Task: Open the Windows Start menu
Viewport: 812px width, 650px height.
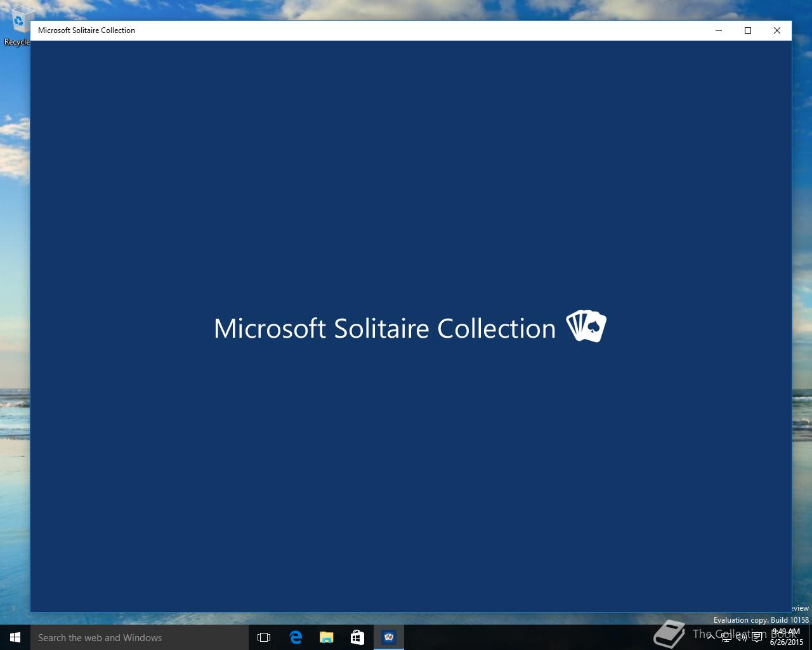Action: coord(15,637)
